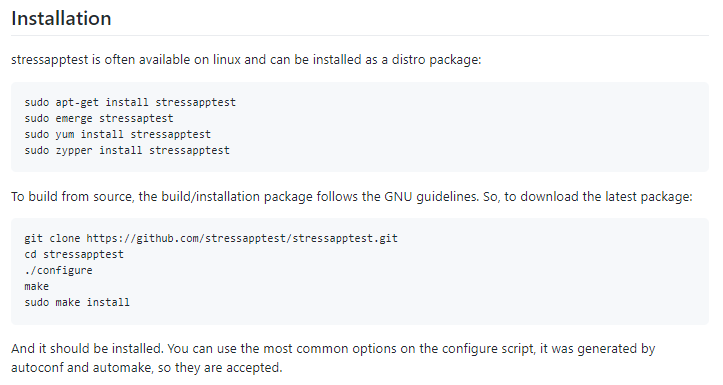Click the Installation heading
Image resolution: width=723 pixels, height=385 pixels.
[61, 18]
